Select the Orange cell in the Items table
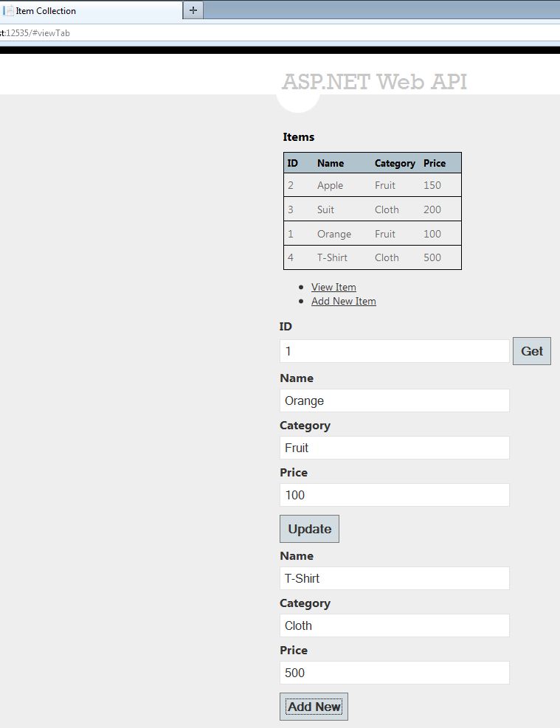 (x=334, y=234)
